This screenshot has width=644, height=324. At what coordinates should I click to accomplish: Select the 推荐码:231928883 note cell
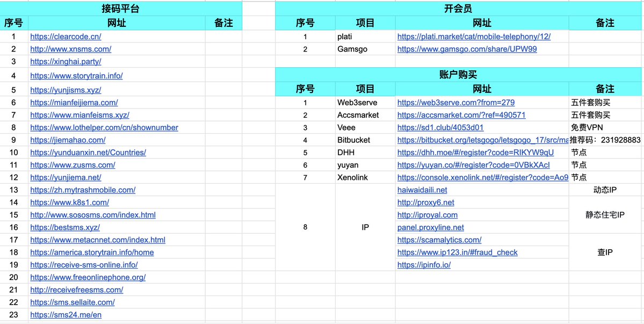click(605, 140)
